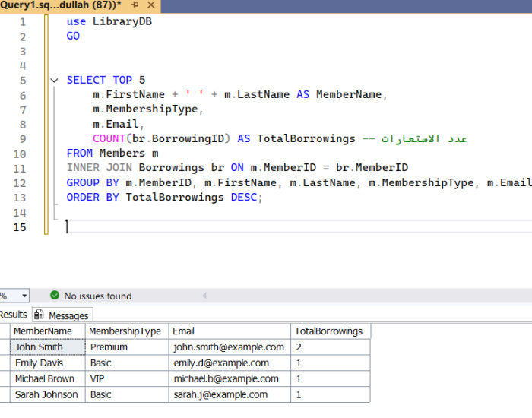Image resolution: width=532 pixels, height=418 pixels.
Task: Select the John Smith cell
Action: [x=39, y=347]
